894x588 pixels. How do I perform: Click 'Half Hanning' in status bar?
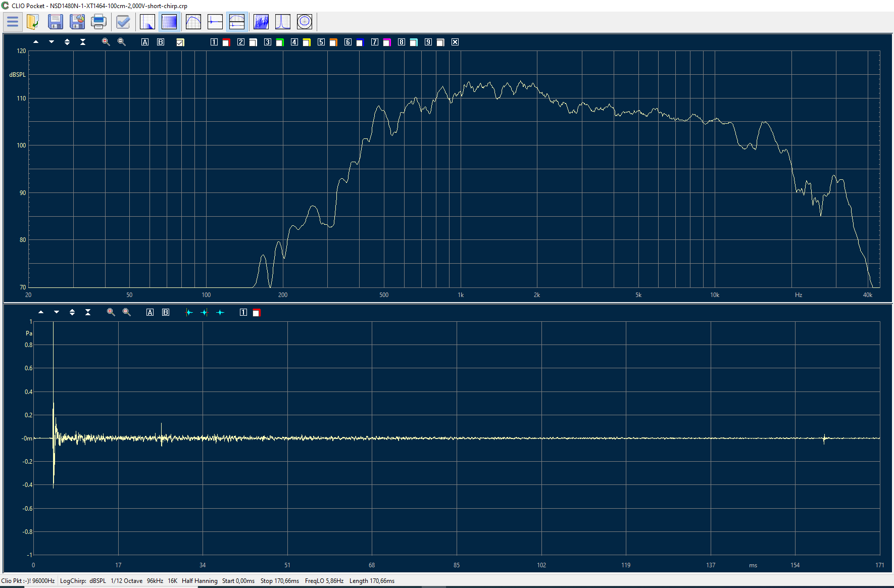[200, 581]
